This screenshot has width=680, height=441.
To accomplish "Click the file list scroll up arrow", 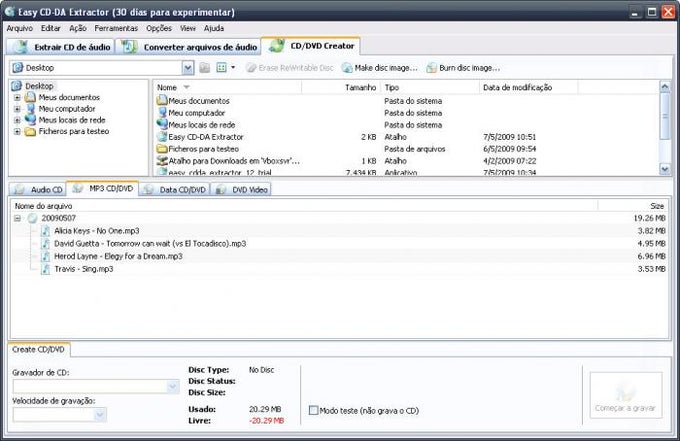I will point(665,87).
